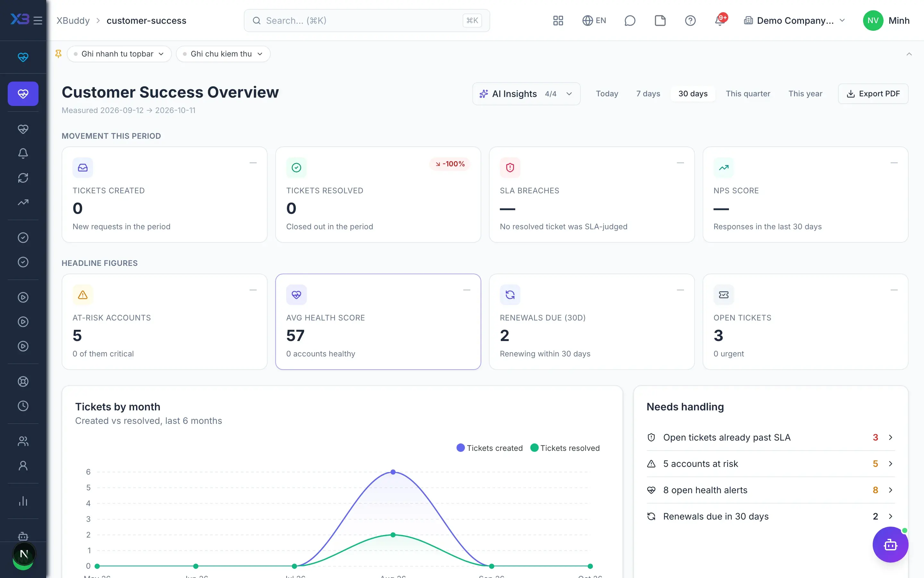The width and height of the screenshot is (924, 578).
Task: Toggle Tickets resolved legend item
Action: [565, 448]
